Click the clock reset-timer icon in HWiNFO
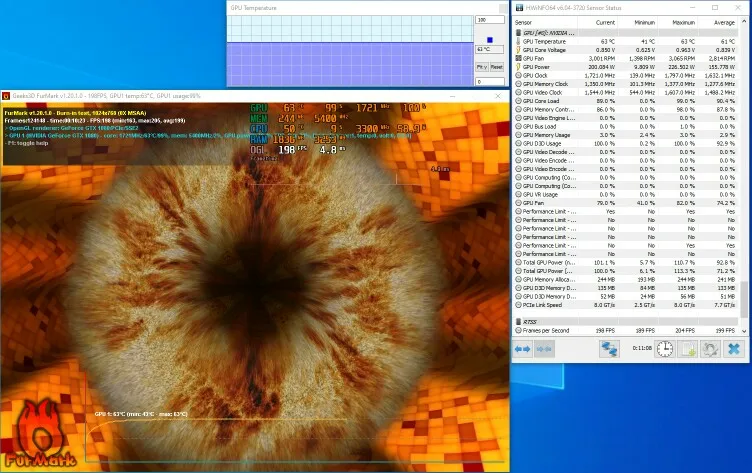752x473 pixels. (665, 349)
